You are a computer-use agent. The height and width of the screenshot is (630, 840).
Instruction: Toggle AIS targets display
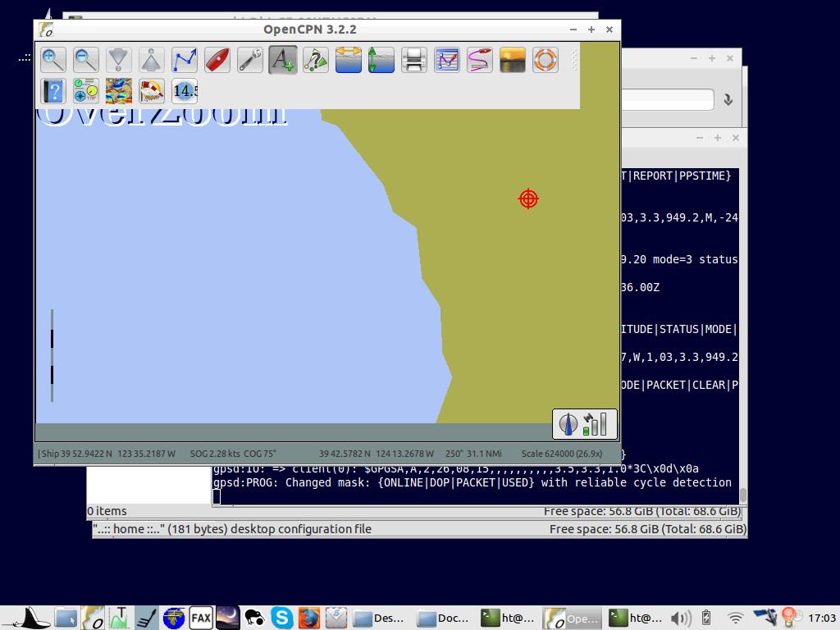click(x=316, y=60)
